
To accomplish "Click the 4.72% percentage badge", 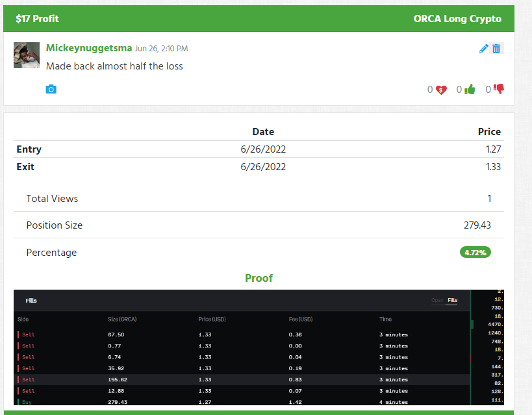I will click(x=475, y=252).
